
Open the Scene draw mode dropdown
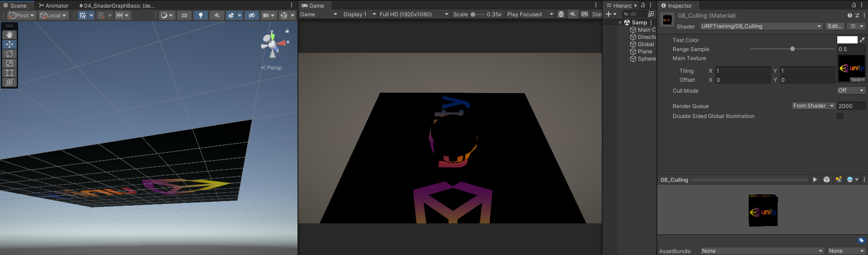click(166, 15)
